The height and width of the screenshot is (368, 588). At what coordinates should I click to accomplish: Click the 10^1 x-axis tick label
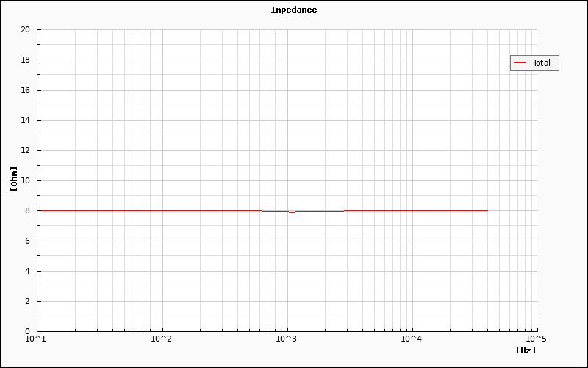[x=36, y=339]
